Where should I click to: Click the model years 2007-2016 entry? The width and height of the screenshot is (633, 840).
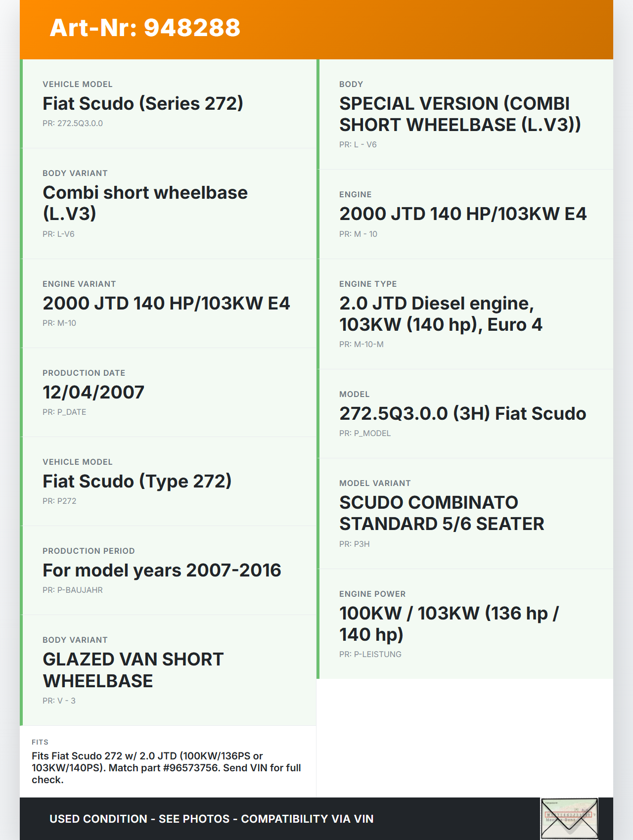[x=162, y=570]
